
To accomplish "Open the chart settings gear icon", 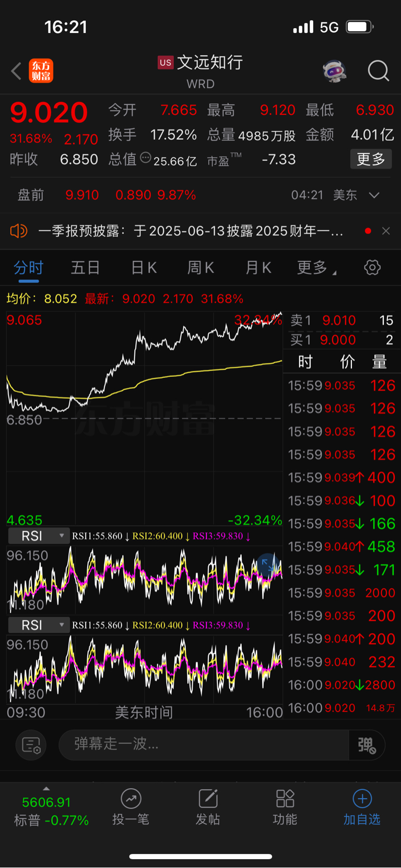I will (x=372, y=268).
